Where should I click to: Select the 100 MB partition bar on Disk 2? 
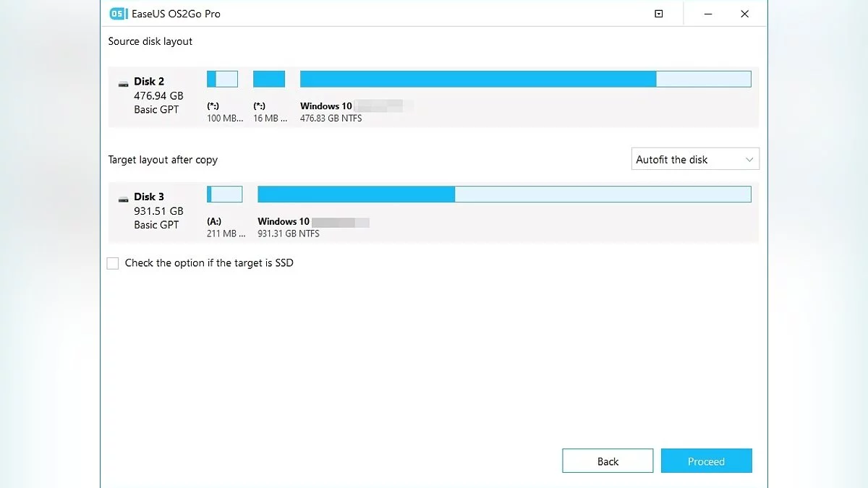222,79
